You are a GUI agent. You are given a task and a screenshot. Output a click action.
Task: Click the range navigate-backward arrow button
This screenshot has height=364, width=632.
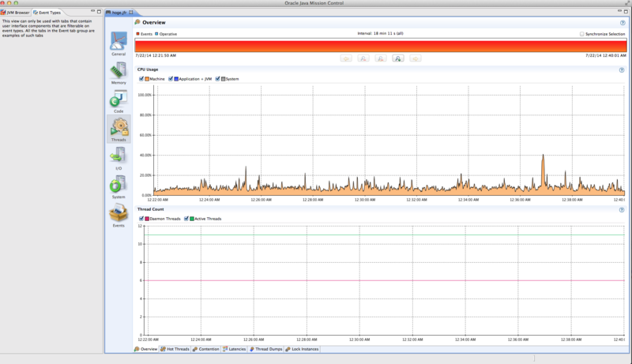click(346, 58)
